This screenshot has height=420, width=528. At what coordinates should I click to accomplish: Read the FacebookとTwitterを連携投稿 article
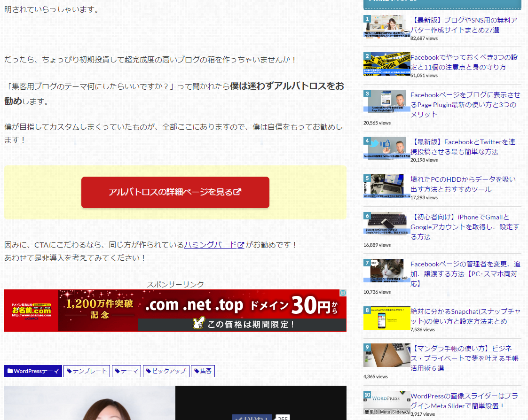tap(463, 147)
